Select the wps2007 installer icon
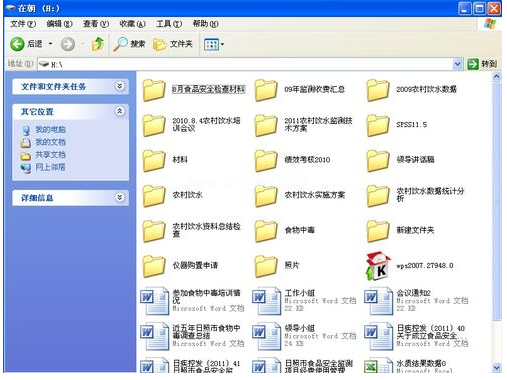The width and height of the screenshot is (507, 380). pos(378,266)
